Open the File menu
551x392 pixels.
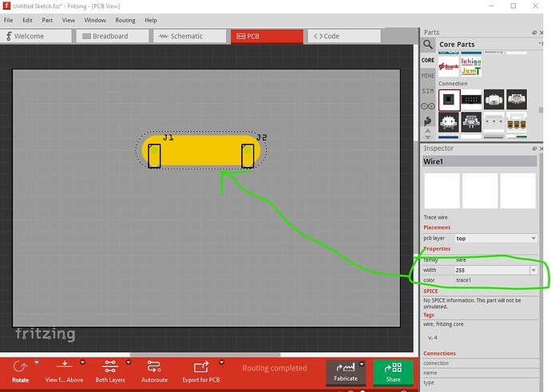coord(8,20)
